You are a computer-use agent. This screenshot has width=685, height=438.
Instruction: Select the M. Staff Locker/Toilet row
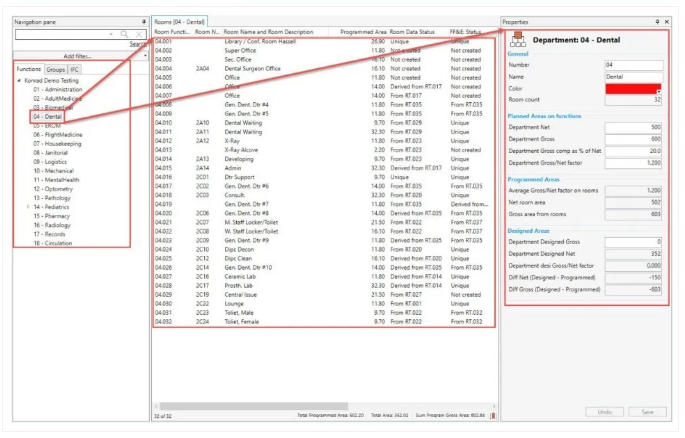(324, 222)
